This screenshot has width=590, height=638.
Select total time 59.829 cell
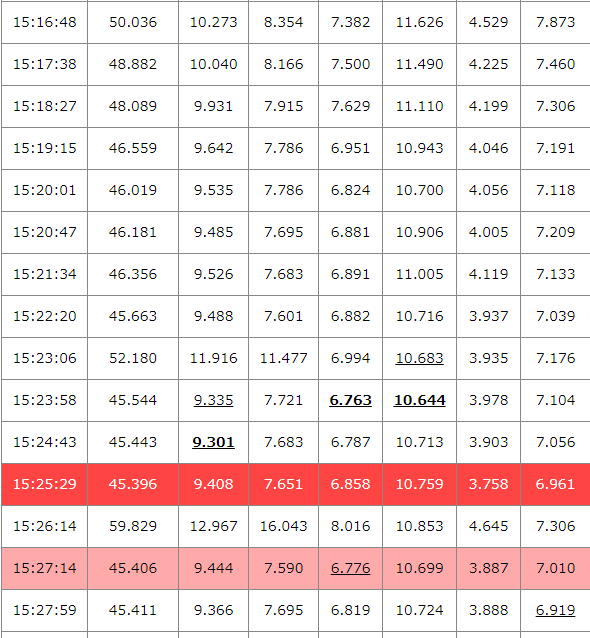pyautogui.click(x=133, y=526)
